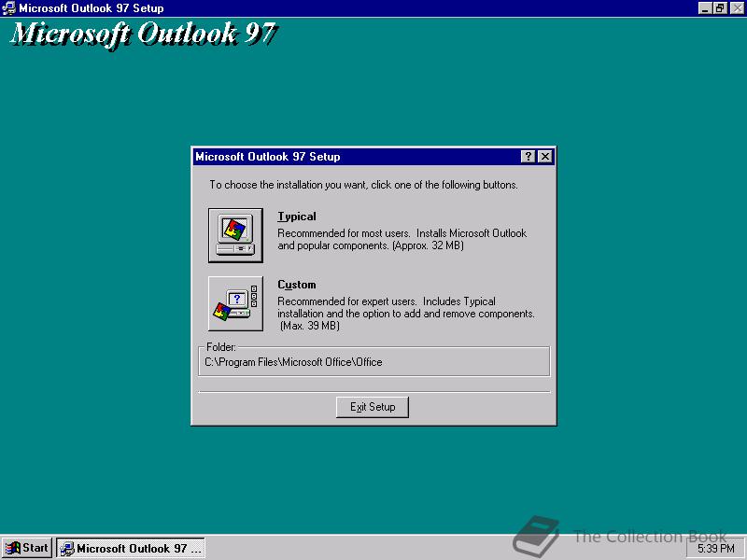Minimize the main Setup window
The image size is (747, 560).
705,8
